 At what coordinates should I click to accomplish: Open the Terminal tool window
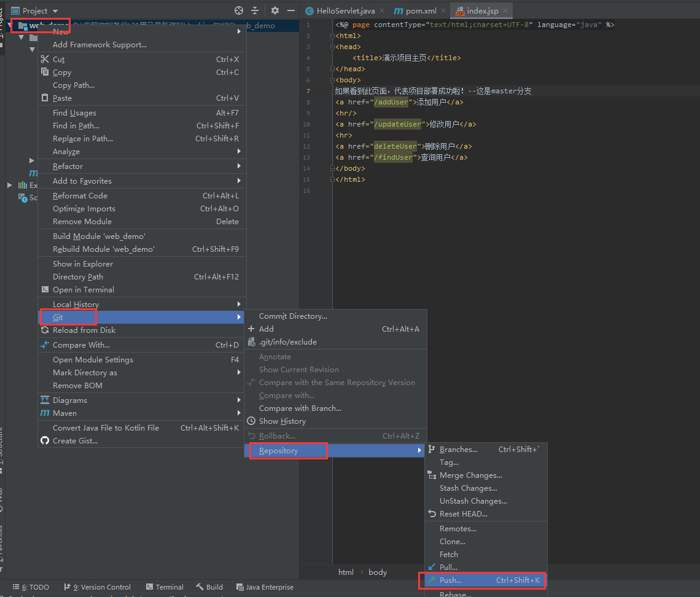point(165,587)
